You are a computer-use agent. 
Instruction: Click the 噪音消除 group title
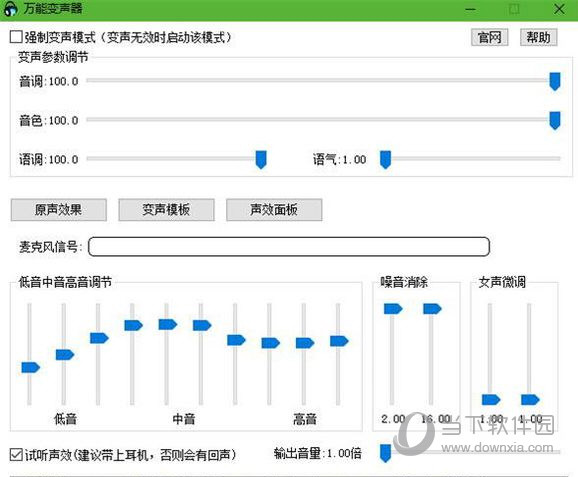point(404,282)
